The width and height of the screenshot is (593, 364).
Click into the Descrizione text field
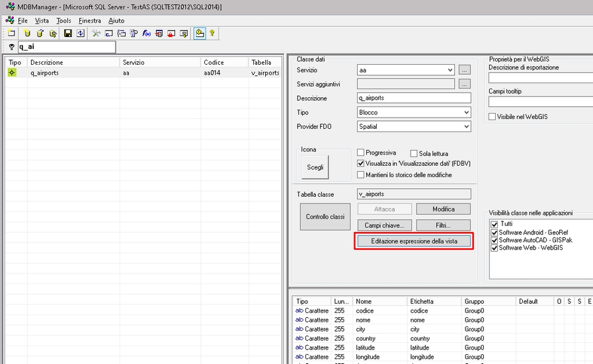tap(413, 98)
